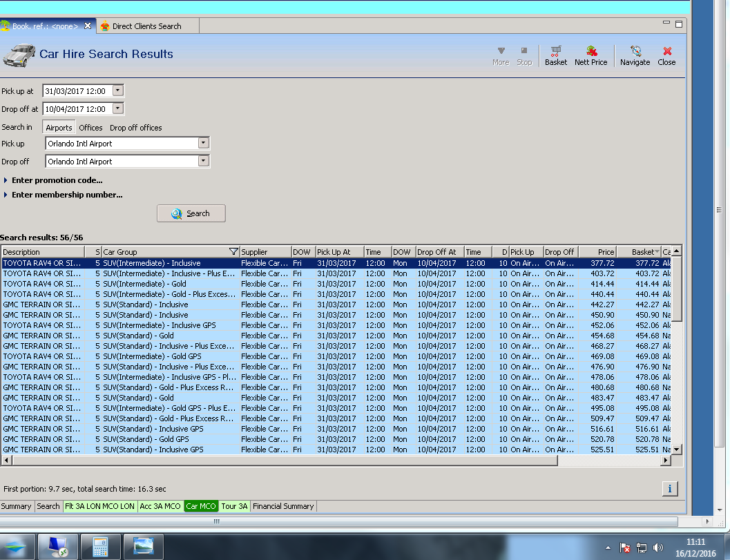Screen dimensions: 730x560
Task: Click the info button near search time
Action: coord(669,489)
